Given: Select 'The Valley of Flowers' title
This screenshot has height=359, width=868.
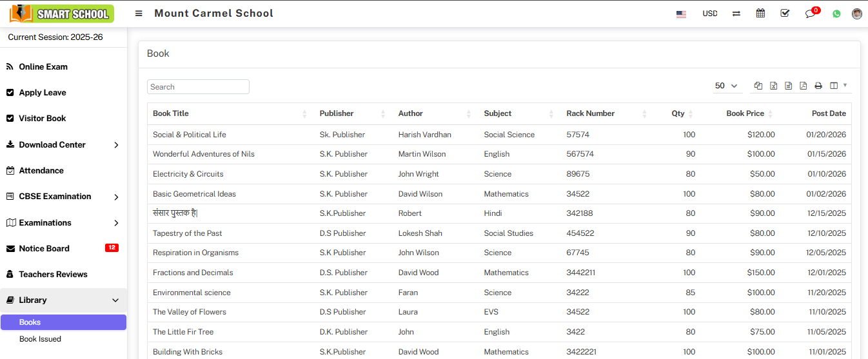Looking at the screenshot, I should 190,312.
